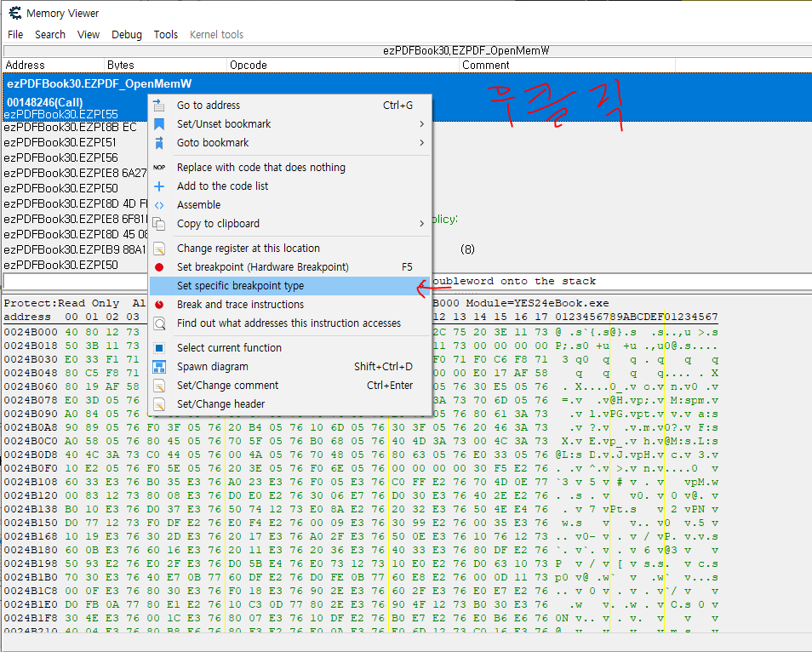Click the Opcode column header
Viewport: 812px width, 652px height.
pos(343,66)
